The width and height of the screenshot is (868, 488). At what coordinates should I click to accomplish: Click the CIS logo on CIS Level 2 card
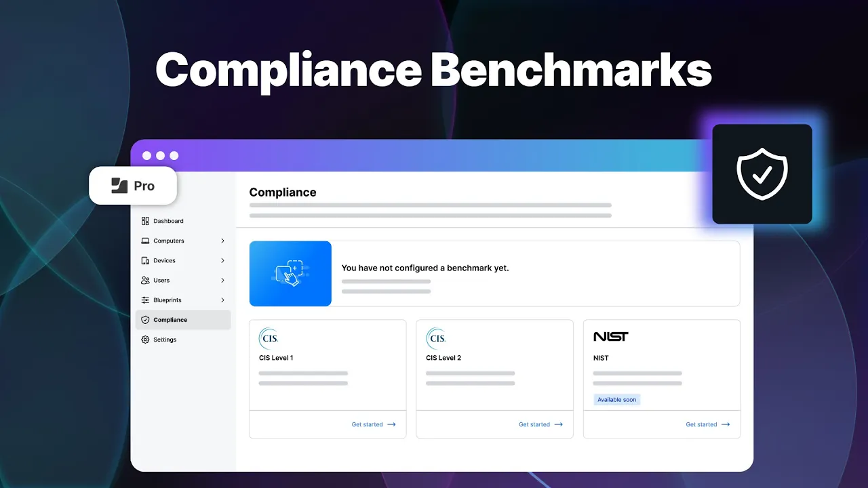(436, 338)
